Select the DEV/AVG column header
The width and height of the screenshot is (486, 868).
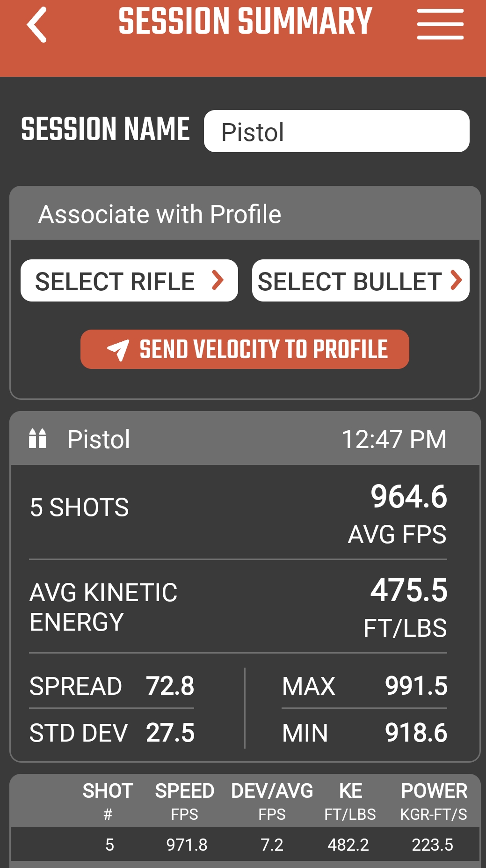click(272, 801)
